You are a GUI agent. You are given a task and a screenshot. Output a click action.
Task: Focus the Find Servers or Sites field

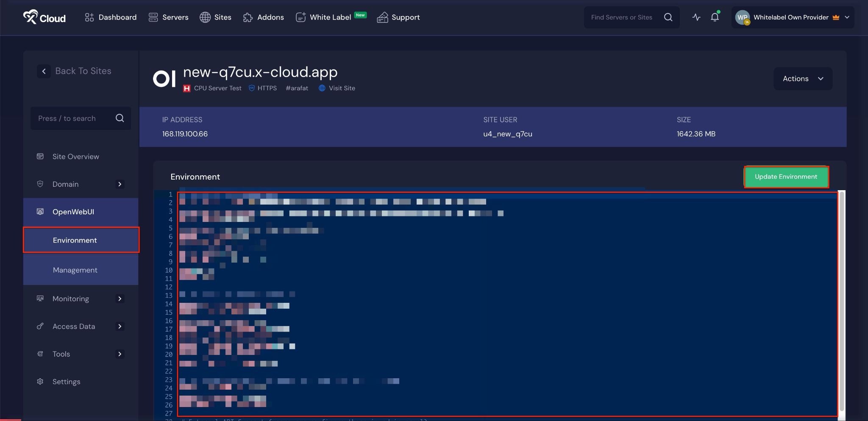(x=621, y=17)
